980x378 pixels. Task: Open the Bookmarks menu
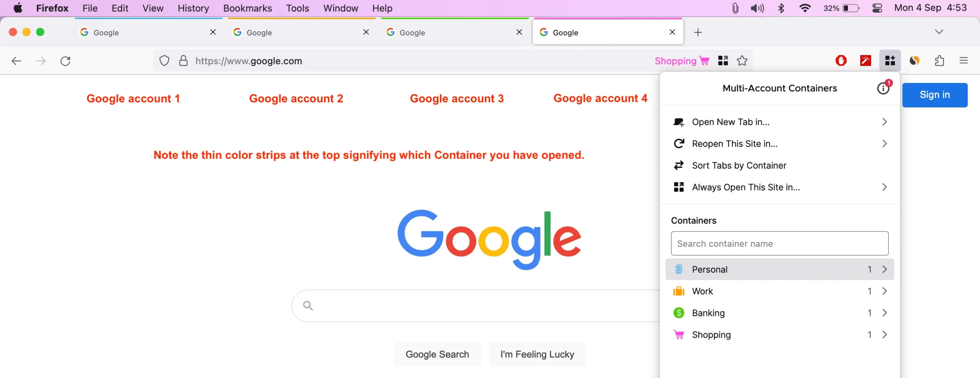click(247, 8)
